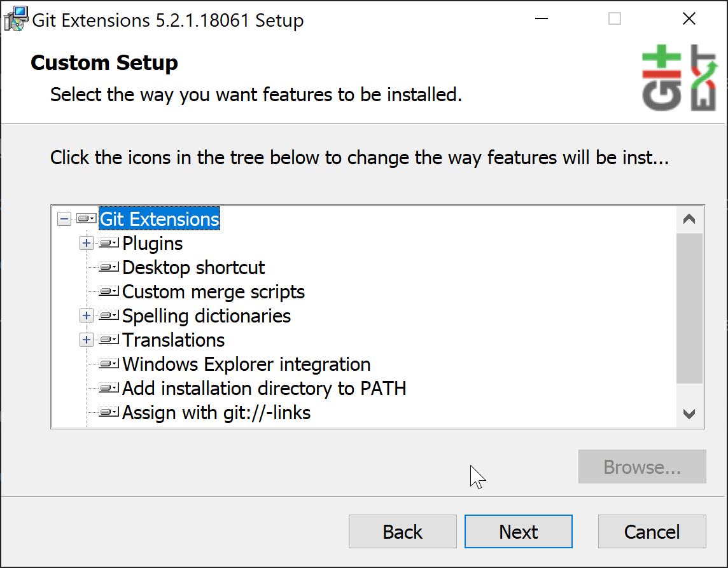The width and height of the screenshot is (728, 568).
Task: Click the feature list scroll down arrow
Action: (x=689, y=414)
